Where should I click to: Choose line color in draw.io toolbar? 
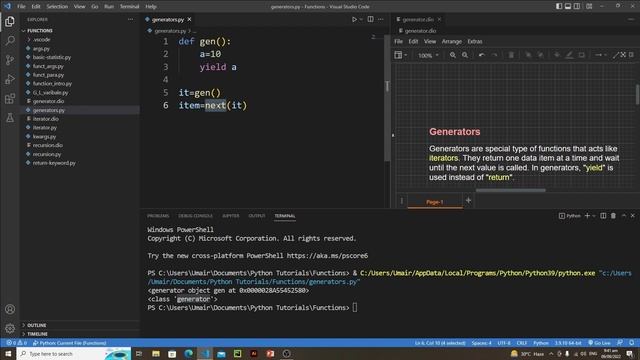pyautogui.click(x=569, y=55)
